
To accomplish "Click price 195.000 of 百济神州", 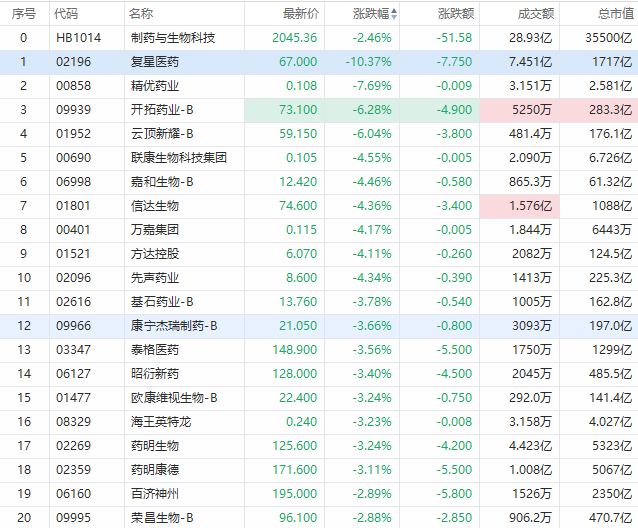I will tap(295, 494).
